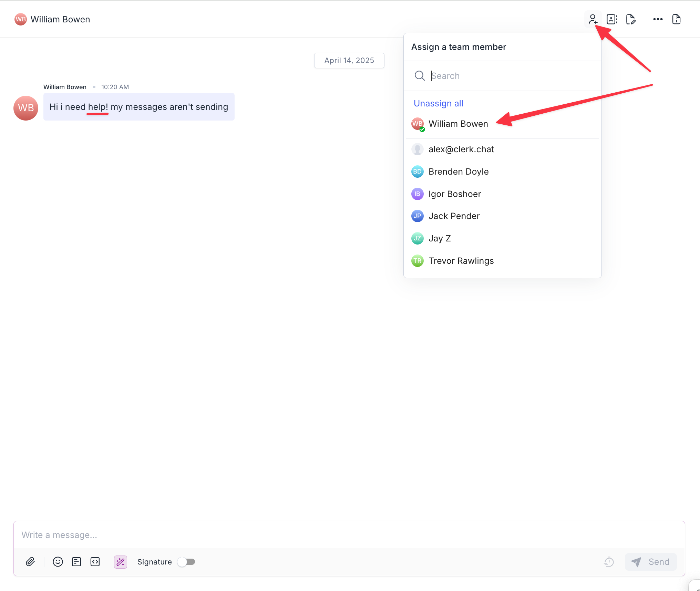Click the info document icon
This screenshot has height=591, width=700.
point(676,19)
